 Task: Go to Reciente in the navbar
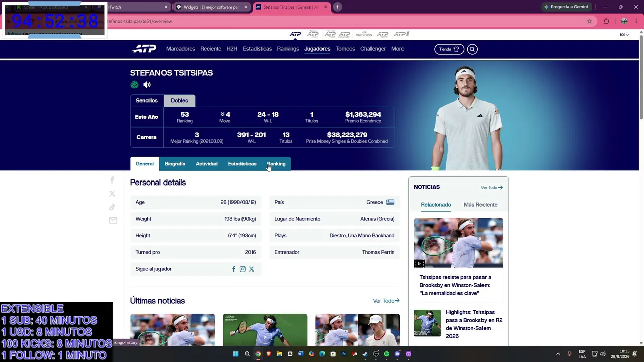(211, 49)
